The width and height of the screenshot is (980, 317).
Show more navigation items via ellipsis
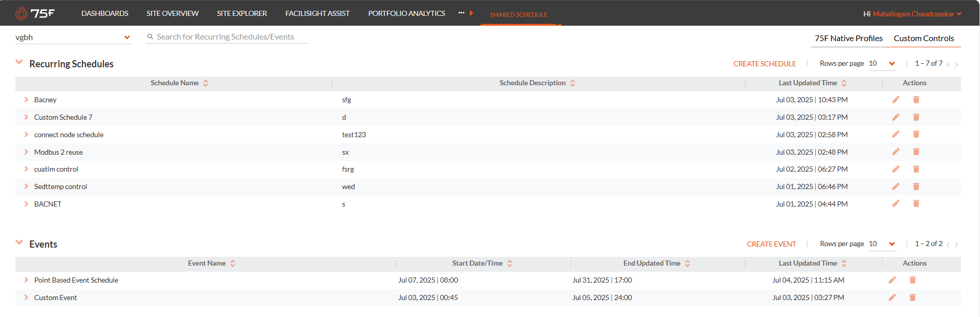pyautogui.click(x=461, y=13)
